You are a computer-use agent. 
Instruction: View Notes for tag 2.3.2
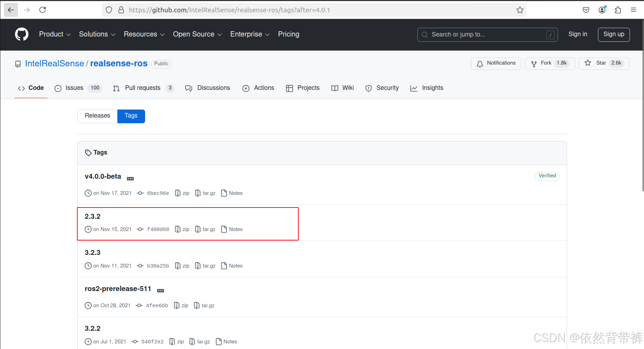pos(232,229)
